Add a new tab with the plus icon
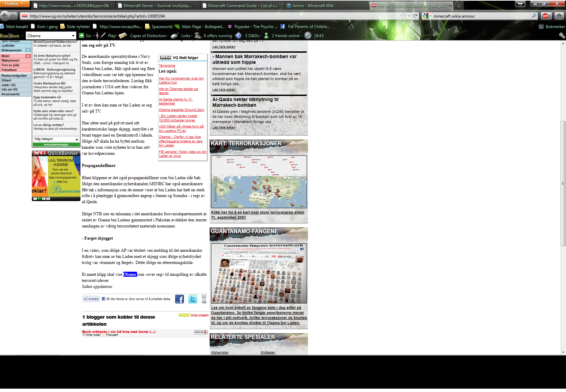Screen dimensions: 566x392 point(459,6)
